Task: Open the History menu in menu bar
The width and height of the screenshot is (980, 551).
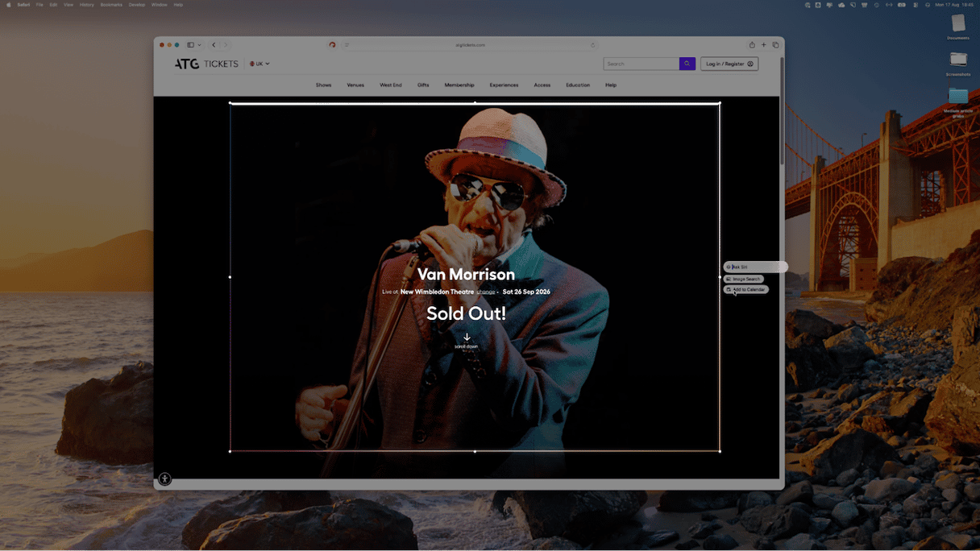Action: [x=86, y=5]
